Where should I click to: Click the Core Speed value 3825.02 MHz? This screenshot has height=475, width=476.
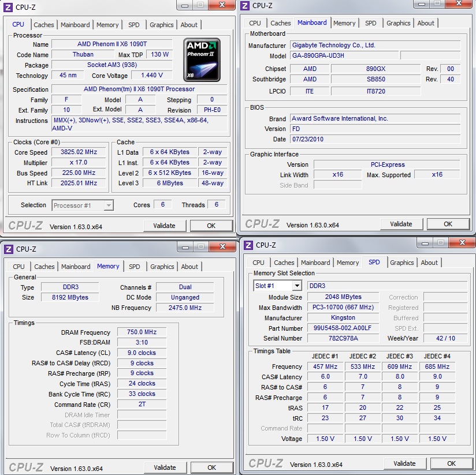click(x=79, y=152)
